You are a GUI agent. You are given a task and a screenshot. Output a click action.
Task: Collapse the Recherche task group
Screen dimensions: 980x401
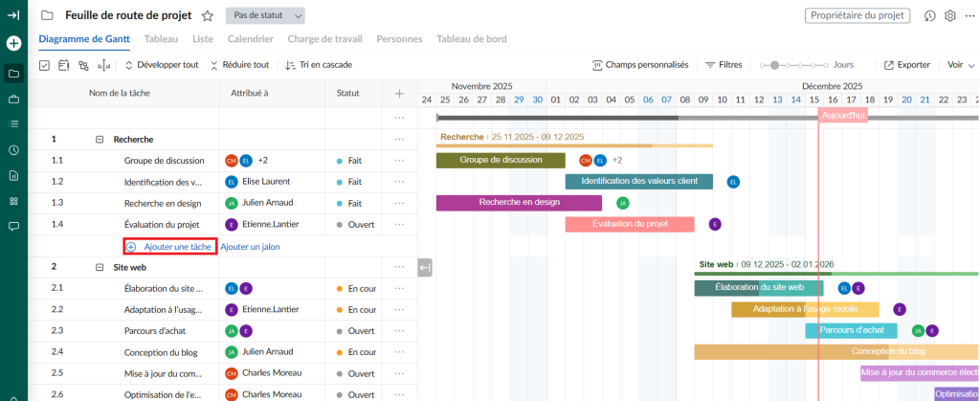click(100, 139)
